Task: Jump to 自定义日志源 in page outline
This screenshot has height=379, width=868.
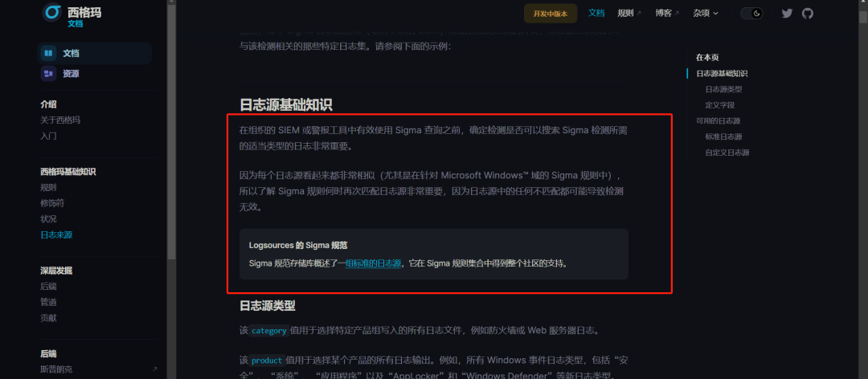Action: pyautogui.click(x=727, y=152)
